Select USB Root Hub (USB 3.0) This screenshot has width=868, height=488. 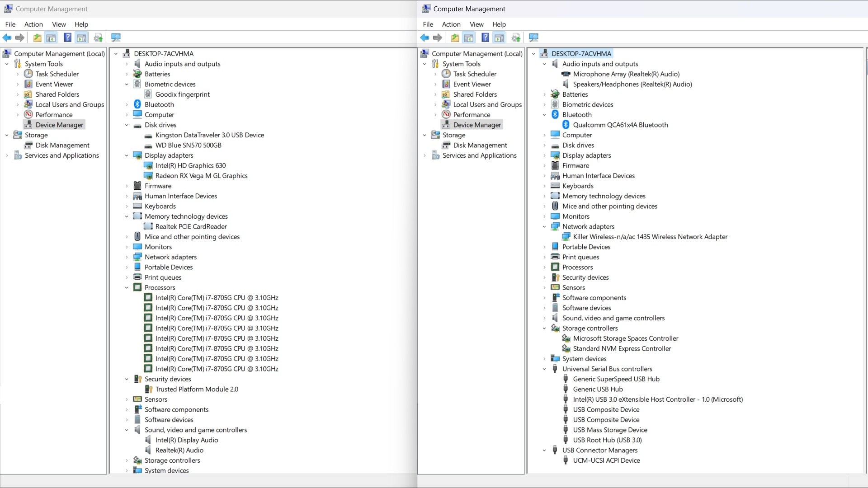607,440
